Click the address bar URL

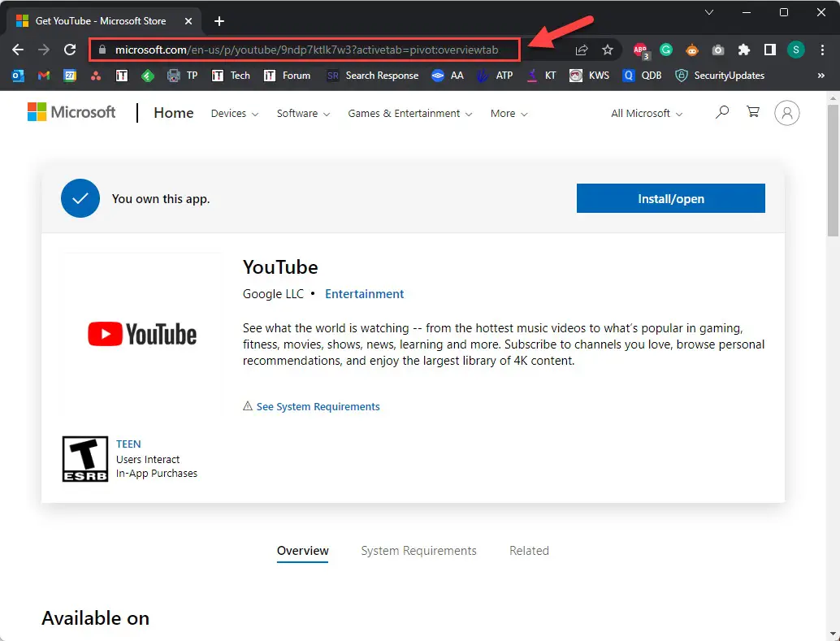[306, 50]
